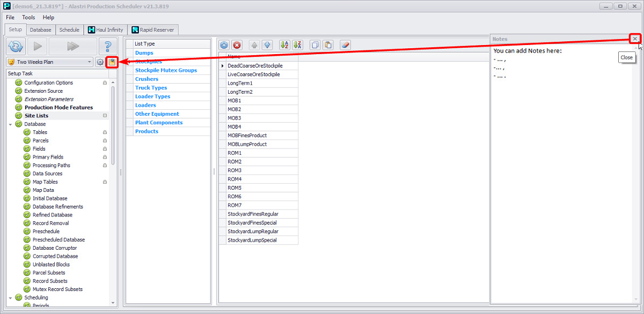Open the Notes panel via sticky-note icon
644x314 pixels.
click(112, 62)
